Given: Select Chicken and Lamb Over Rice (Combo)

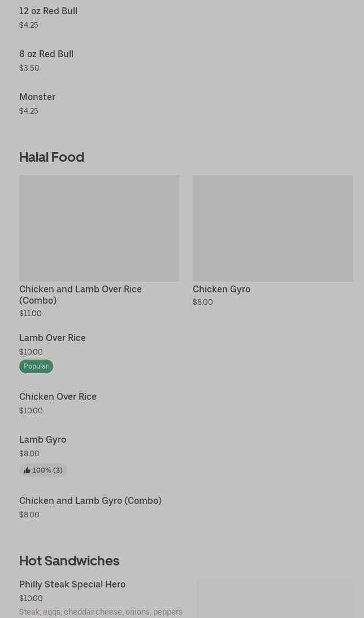Looking at the screenshot, I should pyautogui.click(x=80, y=295).
